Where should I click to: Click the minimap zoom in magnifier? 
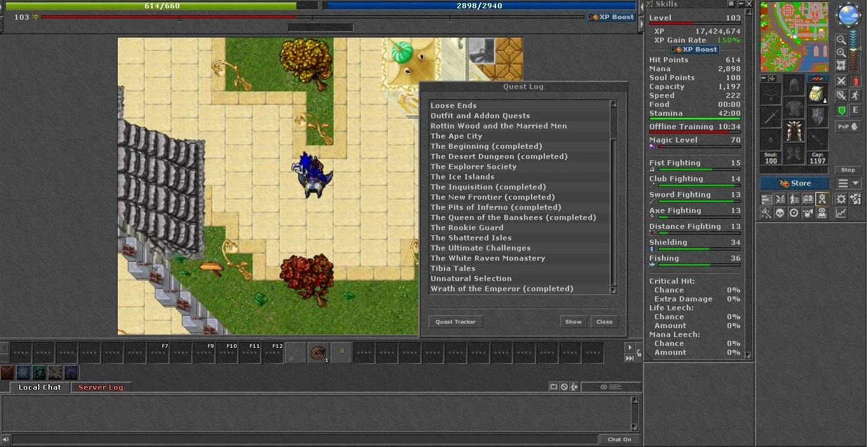[841, 53]
